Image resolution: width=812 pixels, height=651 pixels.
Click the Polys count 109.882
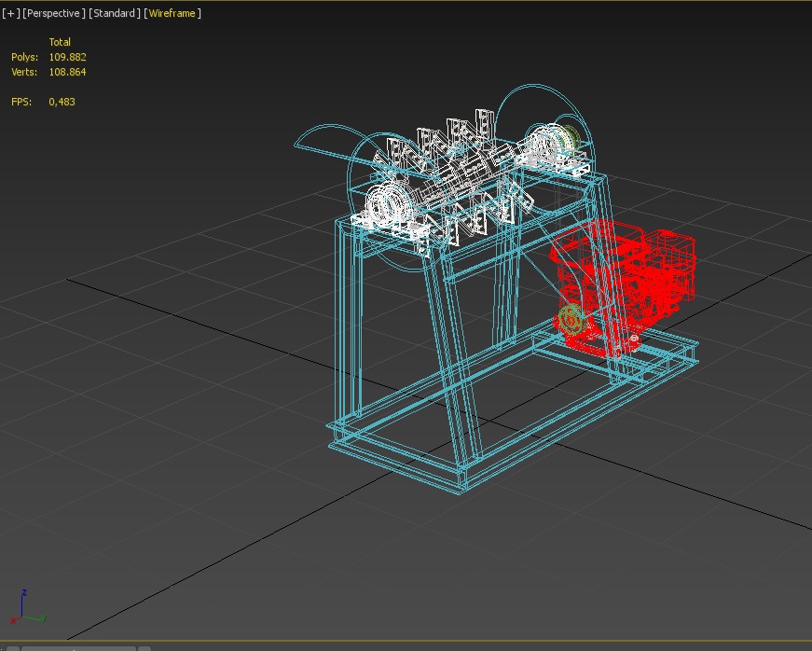coord(67,57)
